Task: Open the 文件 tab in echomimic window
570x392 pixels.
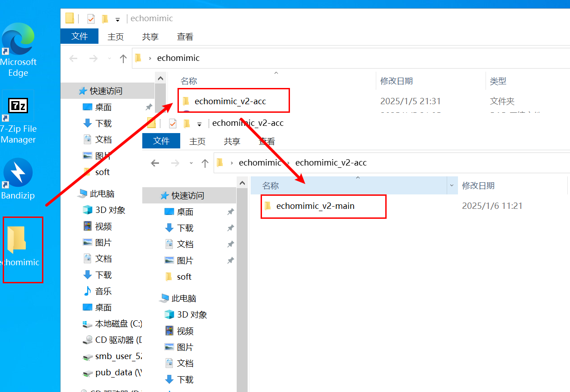Action: click(79, 37)
